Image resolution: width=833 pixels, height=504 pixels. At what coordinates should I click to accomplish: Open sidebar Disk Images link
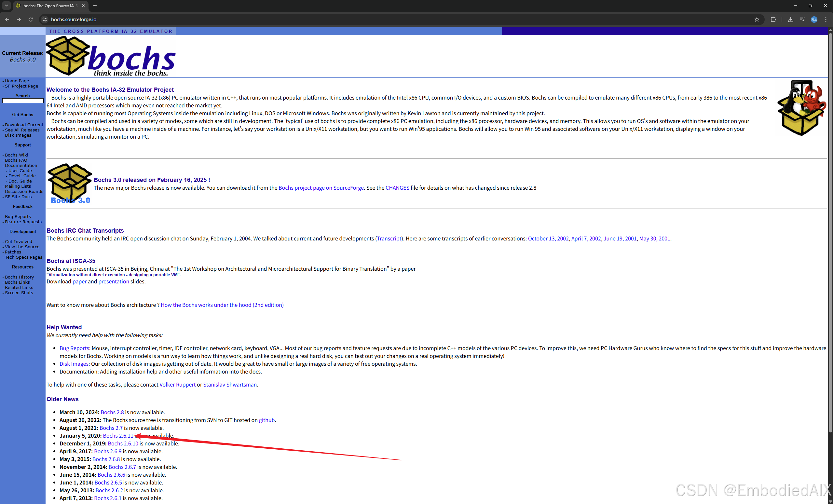pos(18,135)
